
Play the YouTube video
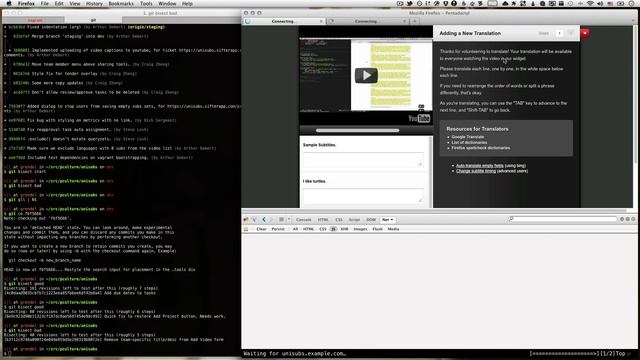[x=366, y=76]
